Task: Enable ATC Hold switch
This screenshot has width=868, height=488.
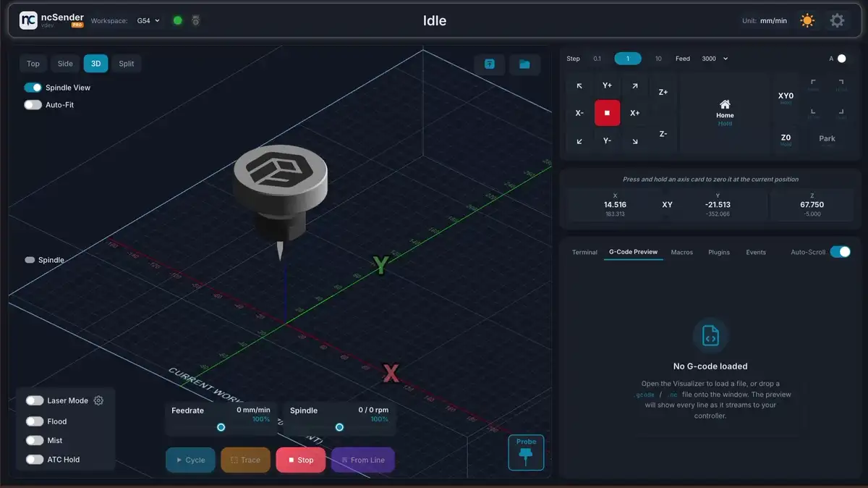Action: [x=35, y=459]
